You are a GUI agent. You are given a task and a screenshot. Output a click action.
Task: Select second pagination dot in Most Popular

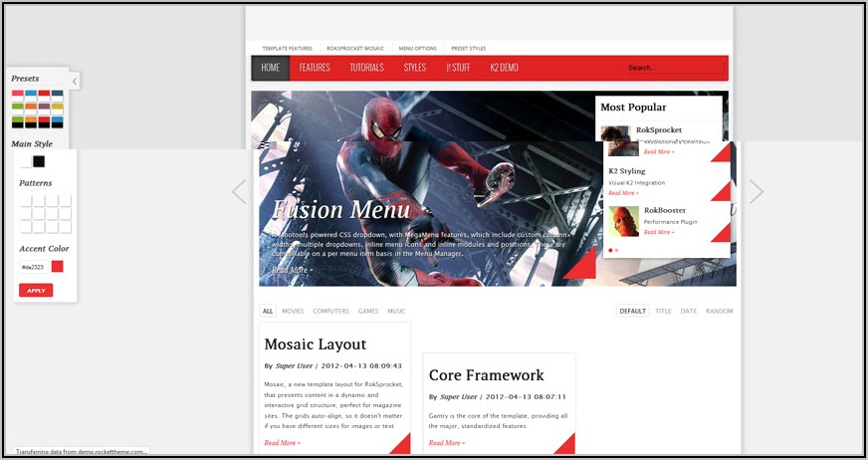(617, 250)
